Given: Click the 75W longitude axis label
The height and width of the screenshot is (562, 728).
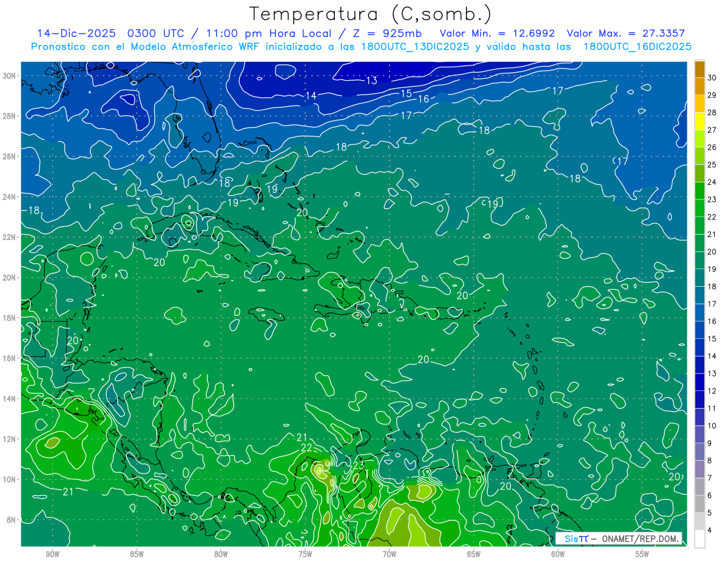Looking at the screenshot, I should pos(305,554).
